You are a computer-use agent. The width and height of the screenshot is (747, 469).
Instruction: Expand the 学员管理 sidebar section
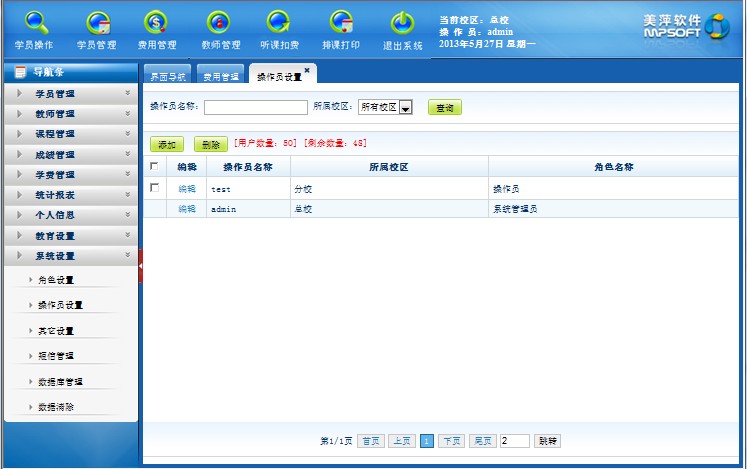(70, 94)
